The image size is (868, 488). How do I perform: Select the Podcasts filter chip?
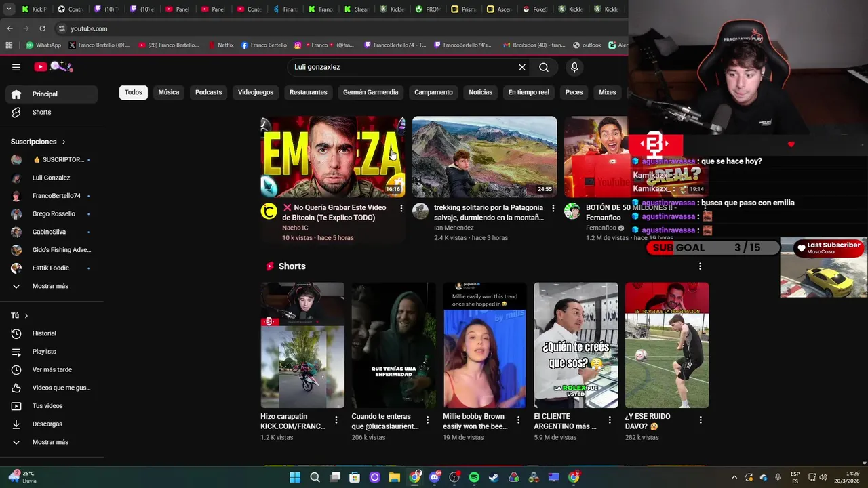pos(209,92)
